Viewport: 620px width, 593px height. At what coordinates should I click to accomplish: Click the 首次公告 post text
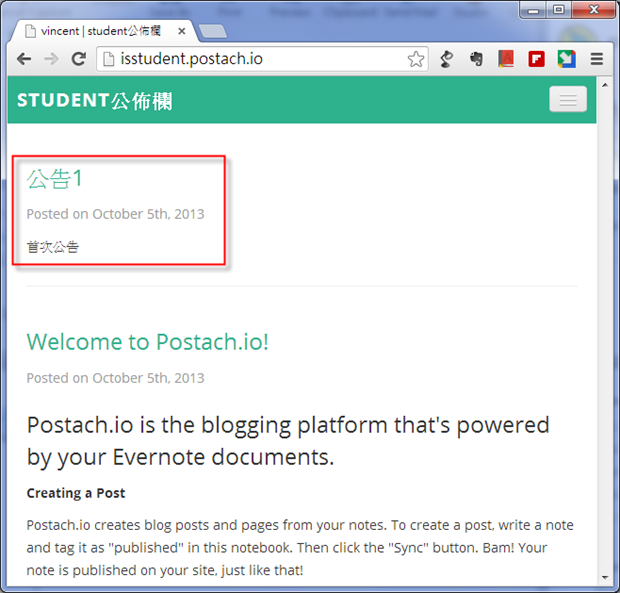(x=53, y=247)
